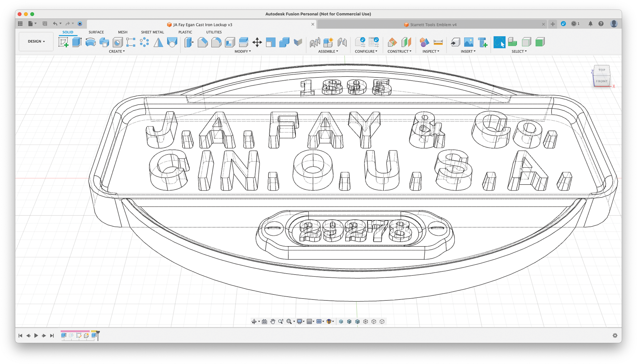
Task: Click the TOP face of ViewCube
Action: [602, 70]
